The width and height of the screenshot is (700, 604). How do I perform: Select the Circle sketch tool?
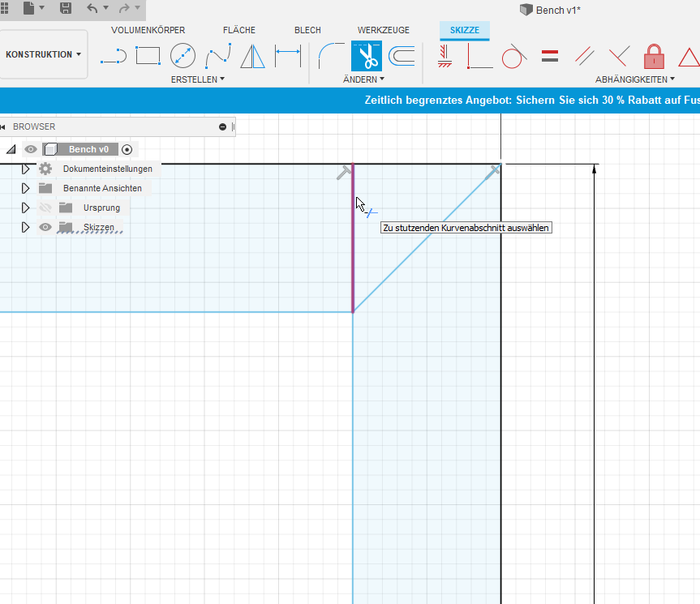click(183, 56)
